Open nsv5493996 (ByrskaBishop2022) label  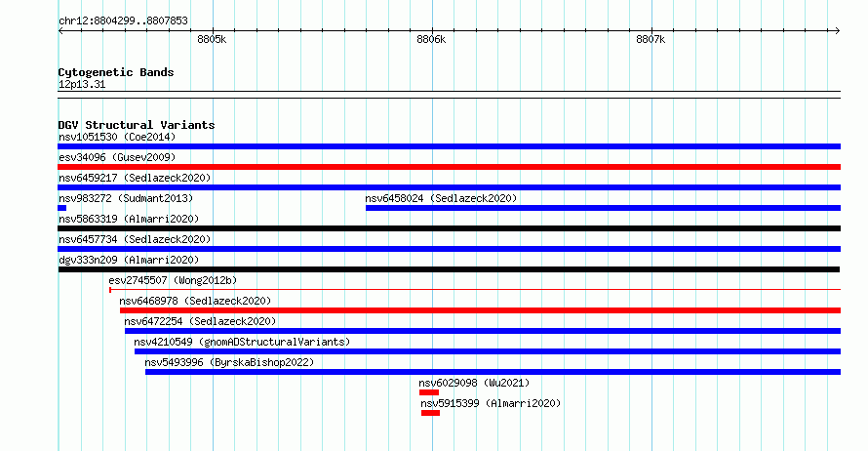pos(229,362)
